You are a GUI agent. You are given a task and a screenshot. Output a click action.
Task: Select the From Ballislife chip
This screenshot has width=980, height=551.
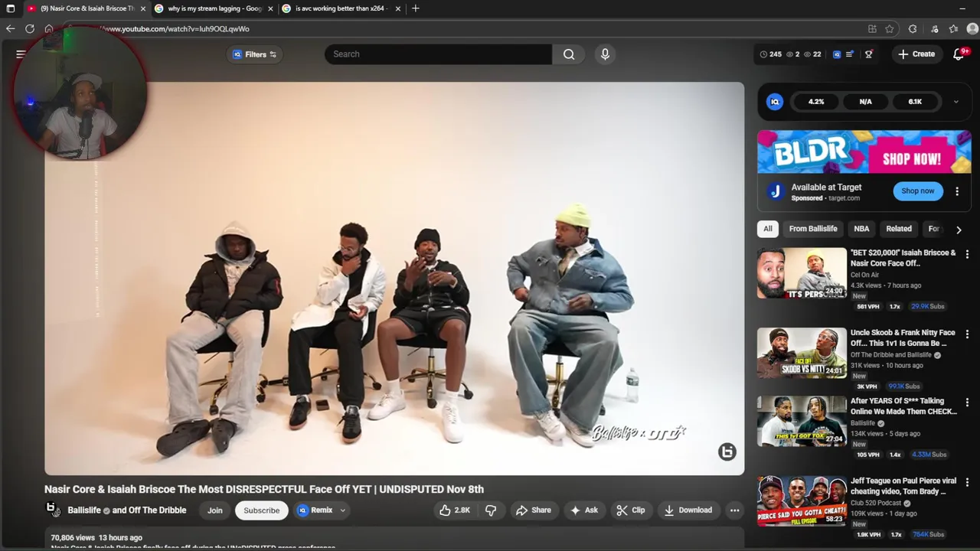tap(813, 229)
